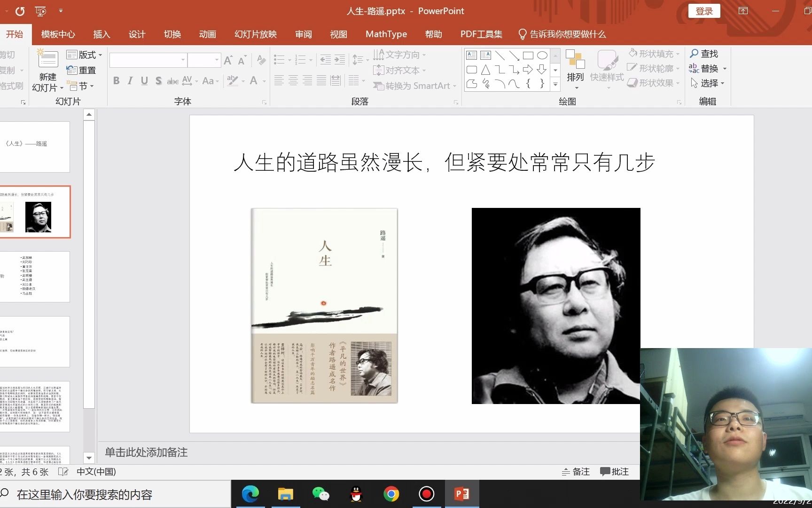Screen dimensions: 812x508
Task: Select the right arrow shape
Action: 528,70
